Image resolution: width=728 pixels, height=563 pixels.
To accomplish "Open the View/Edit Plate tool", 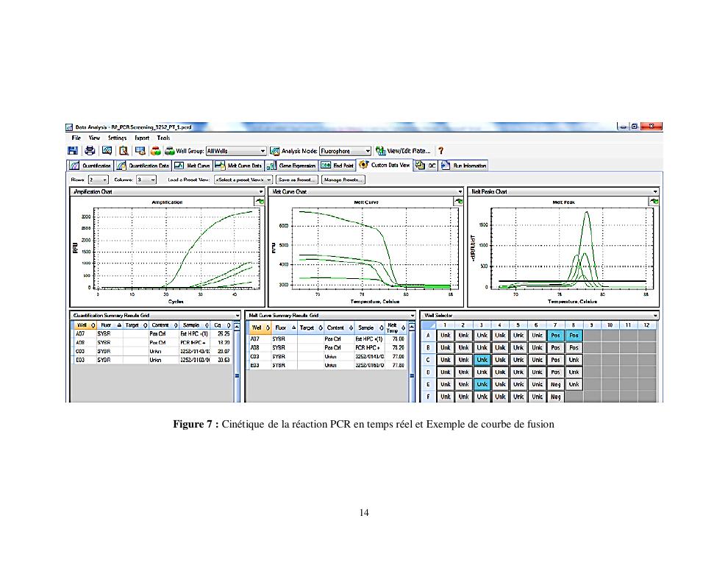I will 407,151.
